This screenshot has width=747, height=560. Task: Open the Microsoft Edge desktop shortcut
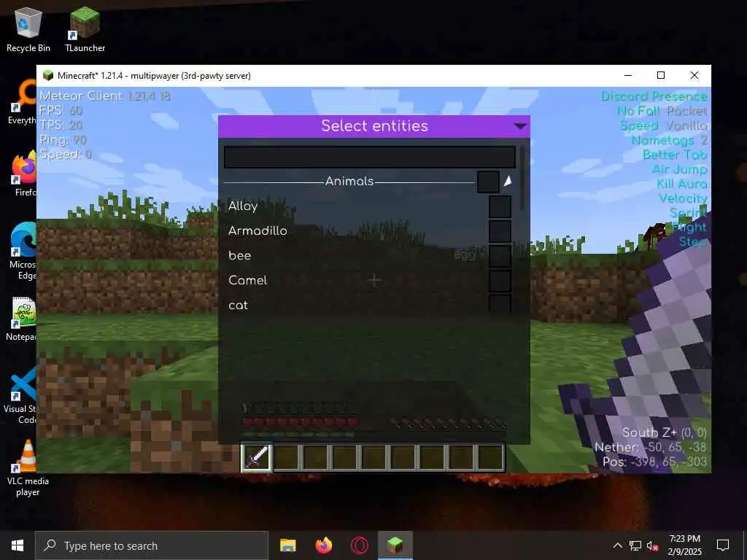tap(23, 252)
